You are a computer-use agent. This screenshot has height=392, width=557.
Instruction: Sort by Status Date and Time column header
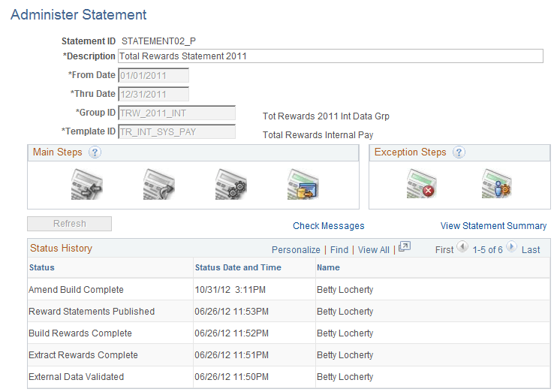pyautogui.click(x=238, y=267)
